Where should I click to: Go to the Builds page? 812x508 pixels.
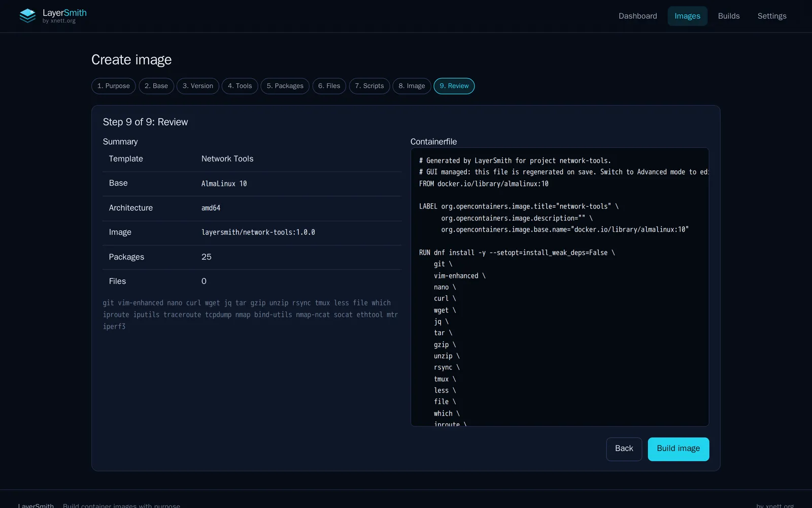[729, 16]
